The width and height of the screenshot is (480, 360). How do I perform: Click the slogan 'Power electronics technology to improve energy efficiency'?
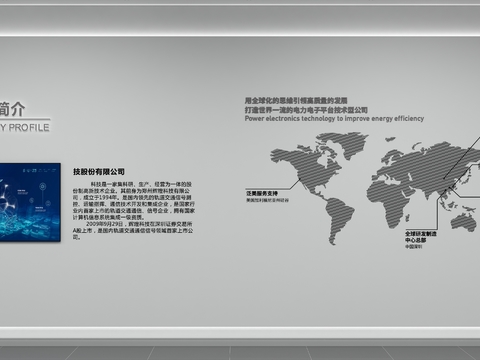tap(334, 119)
